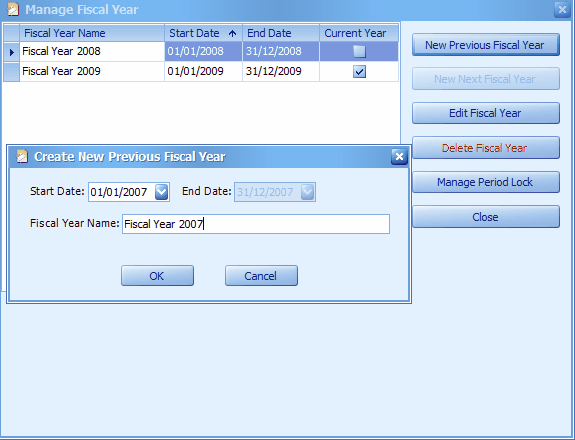Screen dimensions: 575x440
Task: Close the Create New Previous Fiscal Year dialog
Action: (399, 157)
